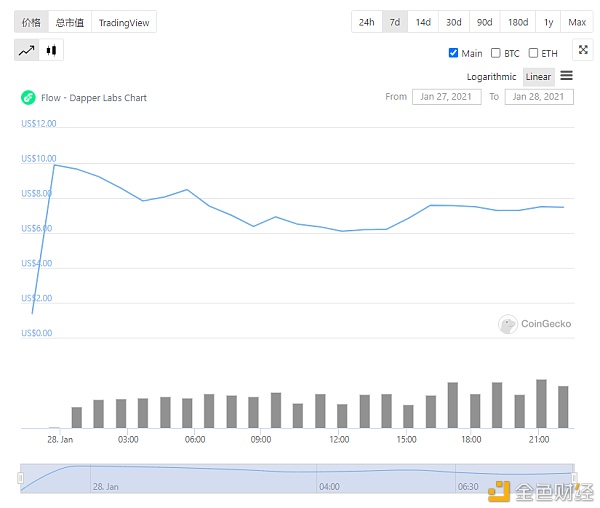Open the 价格 tab

coord(32,22)
